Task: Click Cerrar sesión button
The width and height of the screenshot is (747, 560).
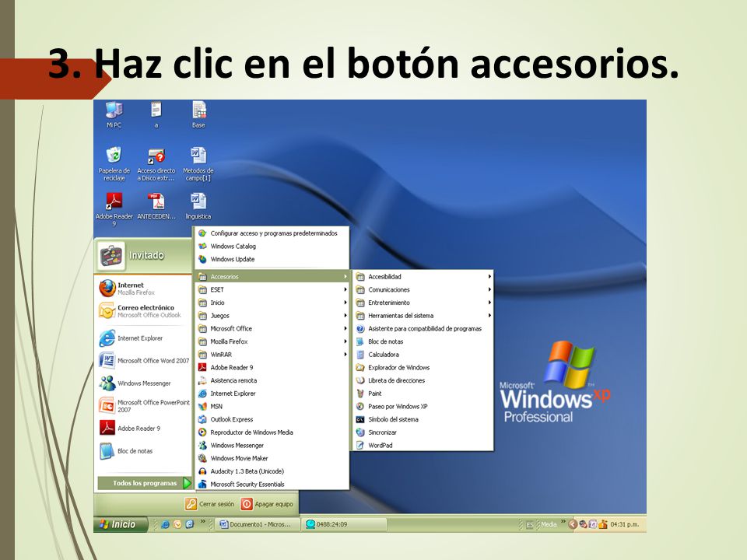Action: [x=210, y=504]
